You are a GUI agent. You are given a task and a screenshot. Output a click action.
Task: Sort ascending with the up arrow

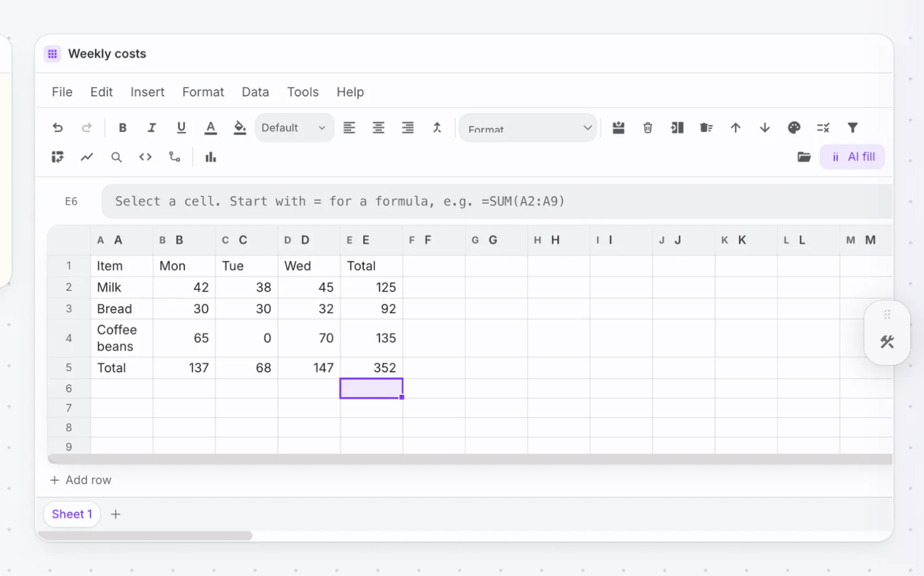tap(736, 128)
